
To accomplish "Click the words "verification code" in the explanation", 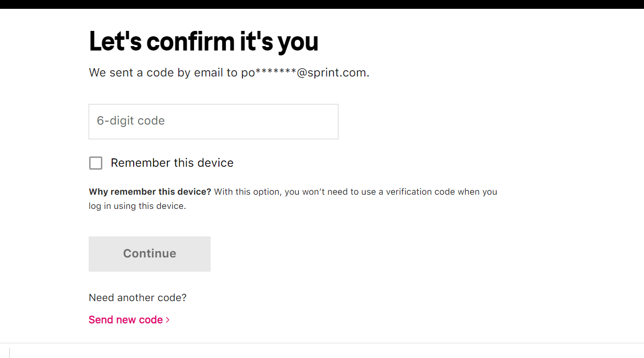I will [420, 192].
